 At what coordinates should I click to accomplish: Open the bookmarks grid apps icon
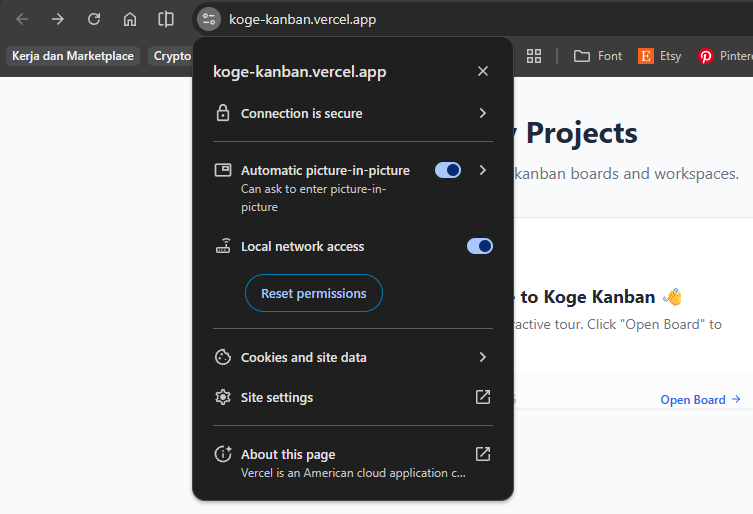click(534, 56)
